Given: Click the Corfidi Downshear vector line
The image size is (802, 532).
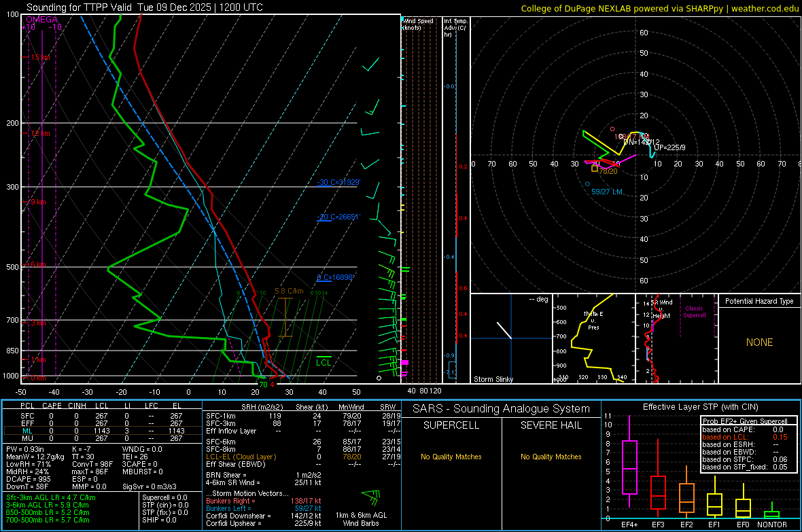Looking at the screenshot, I should (264, 516).
